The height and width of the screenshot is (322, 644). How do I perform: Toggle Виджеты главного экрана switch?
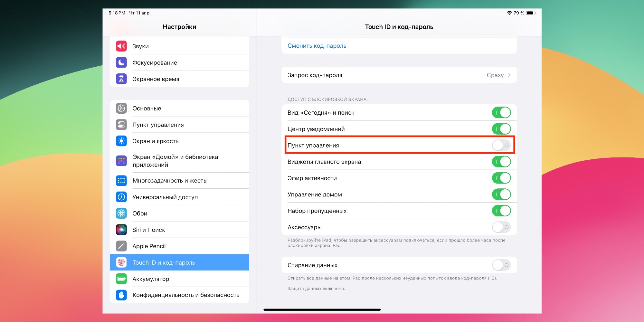tap(501, 162)
